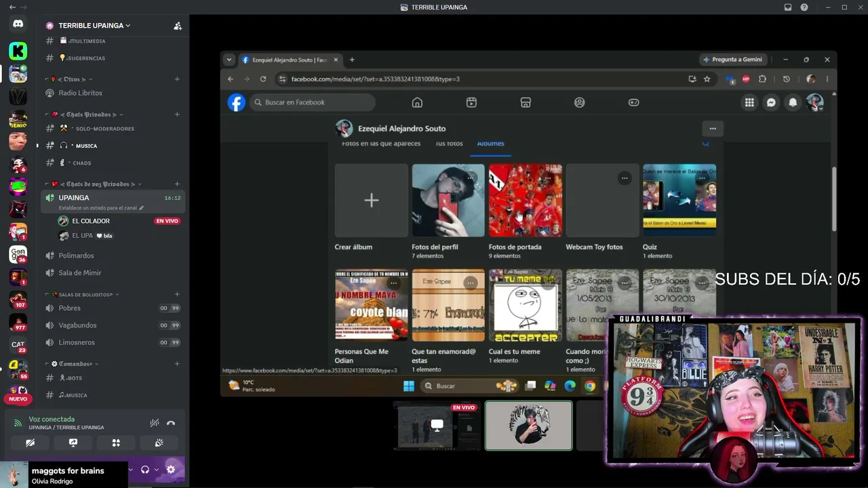Select the EN VIVO stream thumbnail

pyautogui.click(x=437, y=426)
